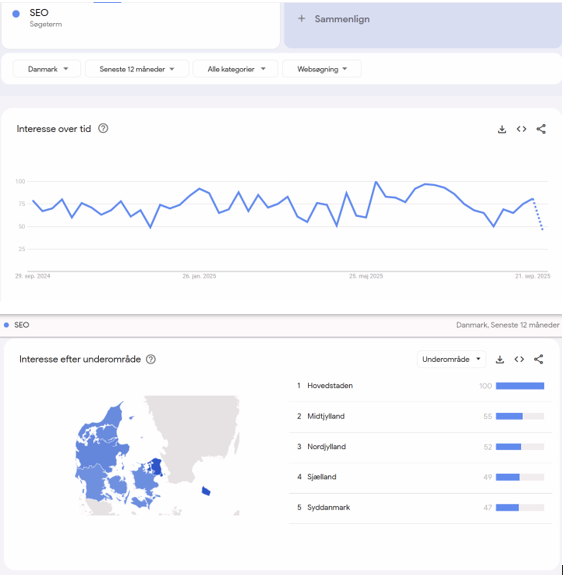Click the Interesse over tid heading
563x575 pixels.
54,129
